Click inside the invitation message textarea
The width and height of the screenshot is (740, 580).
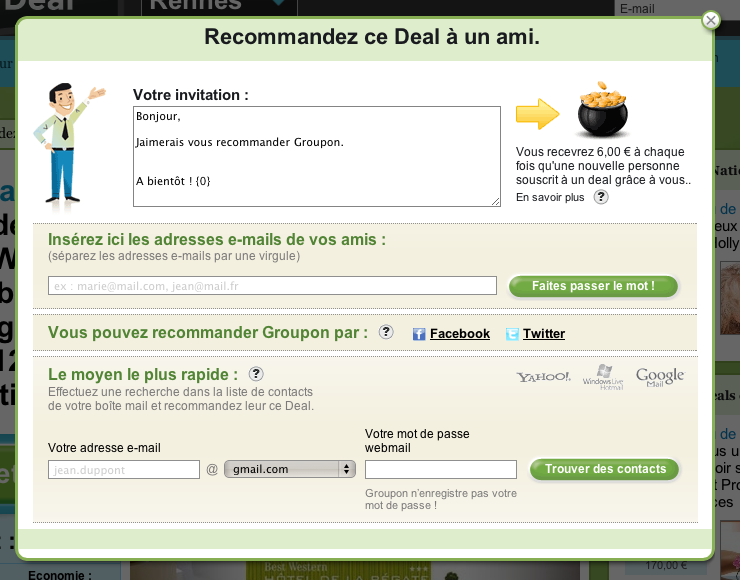coord(317,156)
